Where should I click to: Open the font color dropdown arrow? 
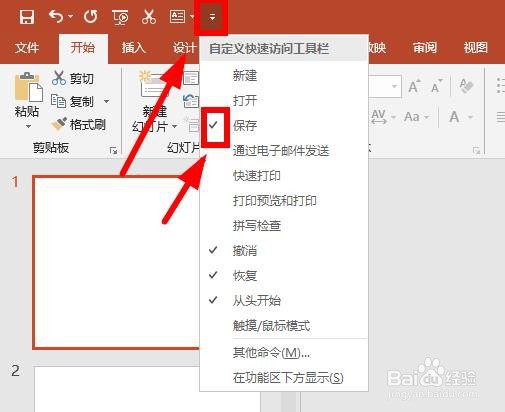(470, 117)
